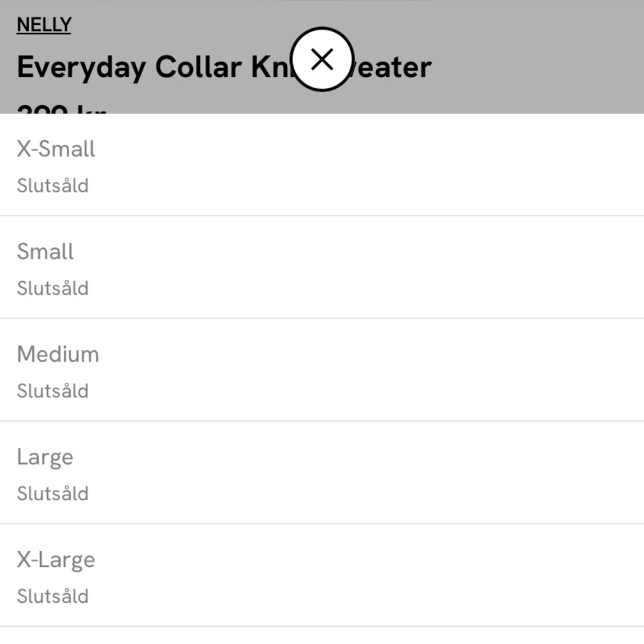
Task: Pick the Large size option
Action: pyautogui.click(x=45, y=457)
